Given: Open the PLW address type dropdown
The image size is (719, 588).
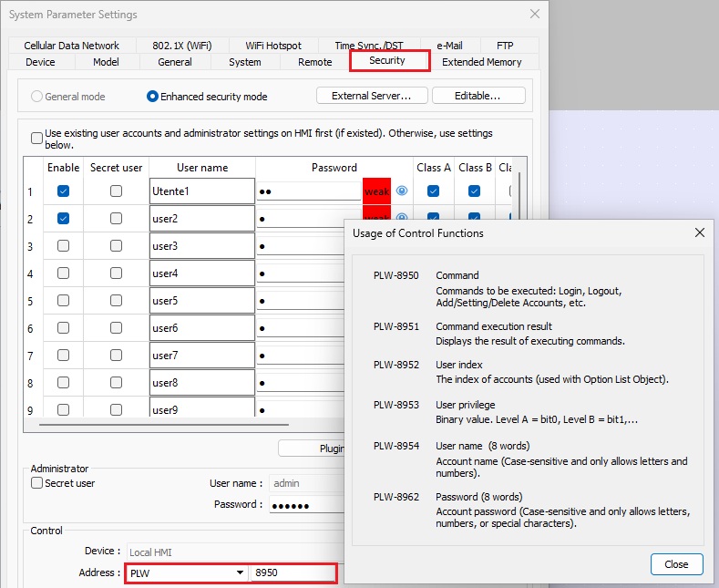Looking at the screenshot, I should (241, 573).
